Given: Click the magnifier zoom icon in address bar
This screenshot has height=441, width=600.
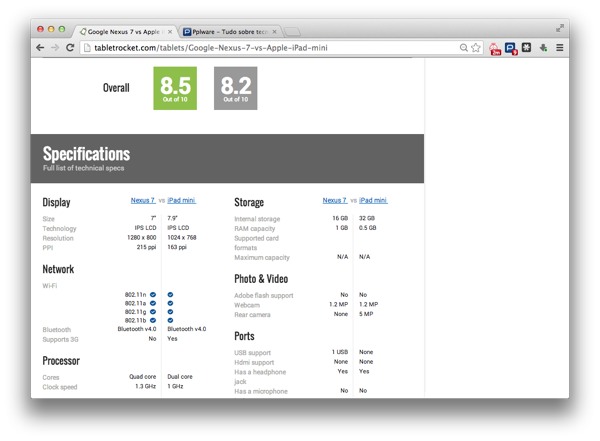Looking at the screenshot, I should pos(463,47).
